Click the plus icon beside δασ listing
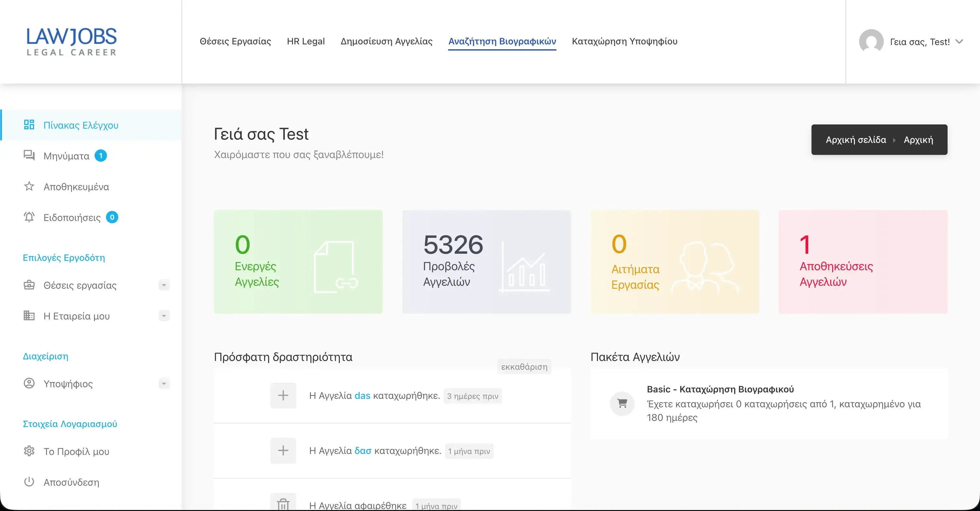The image size is (980, 511). coord(283,451)
